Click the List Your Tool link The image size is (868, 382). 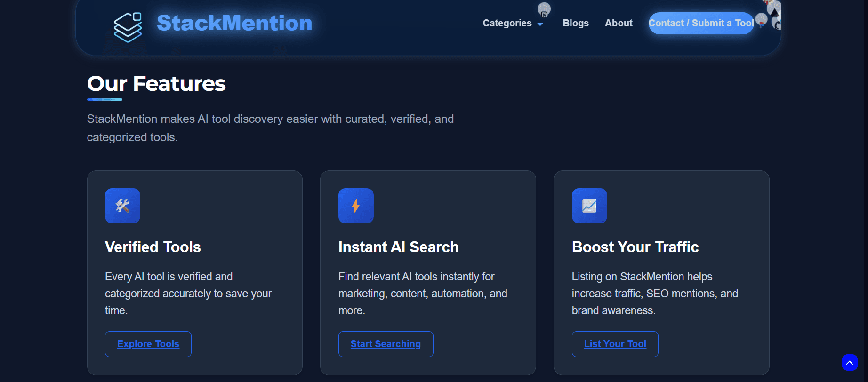pos(615,344)
